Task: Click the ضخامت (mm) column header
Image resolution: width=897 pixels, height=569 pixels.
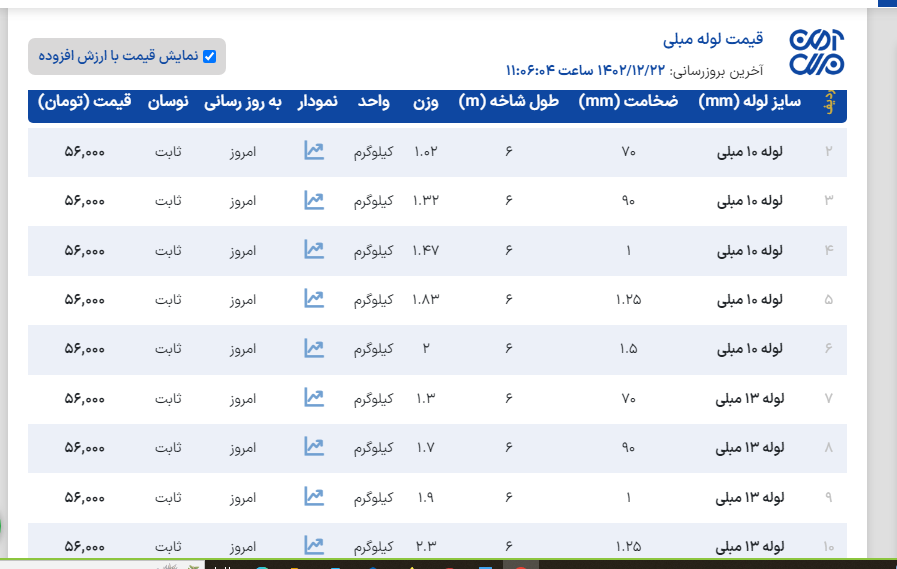Action: point(628,102)
